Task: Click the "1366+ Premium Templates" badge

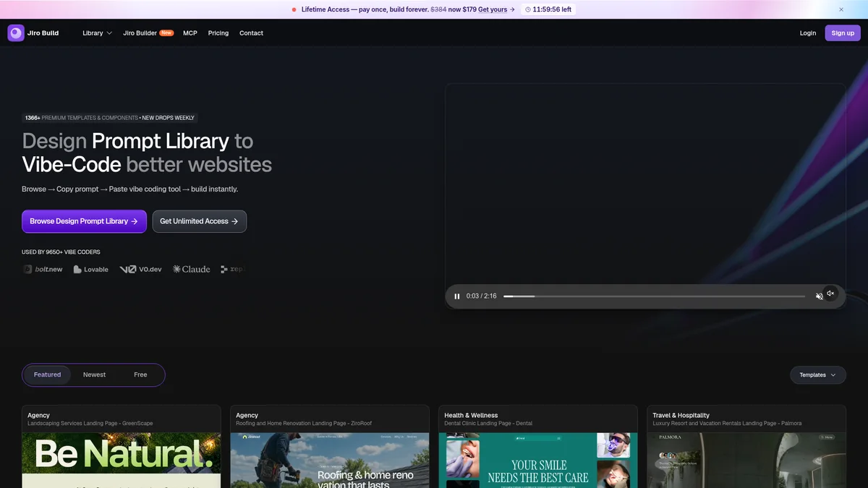Action: pos(109,118)
